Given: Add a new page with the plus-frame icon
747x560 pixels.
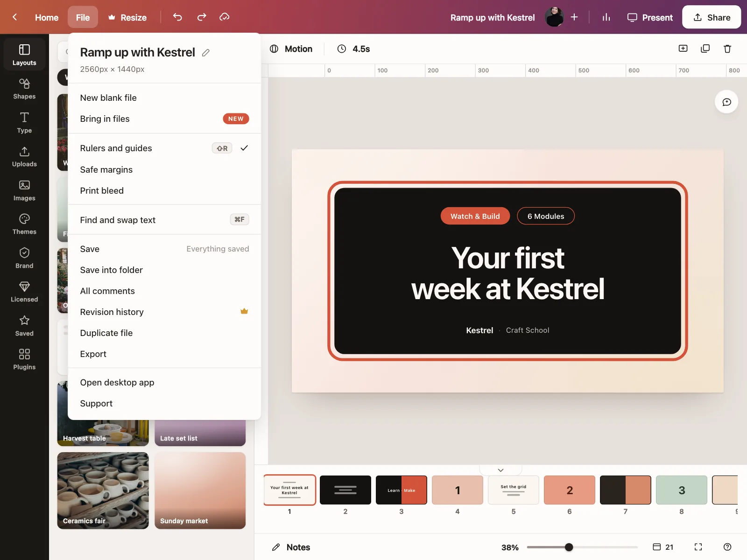Looking at the screenshot, I should 683,49.
